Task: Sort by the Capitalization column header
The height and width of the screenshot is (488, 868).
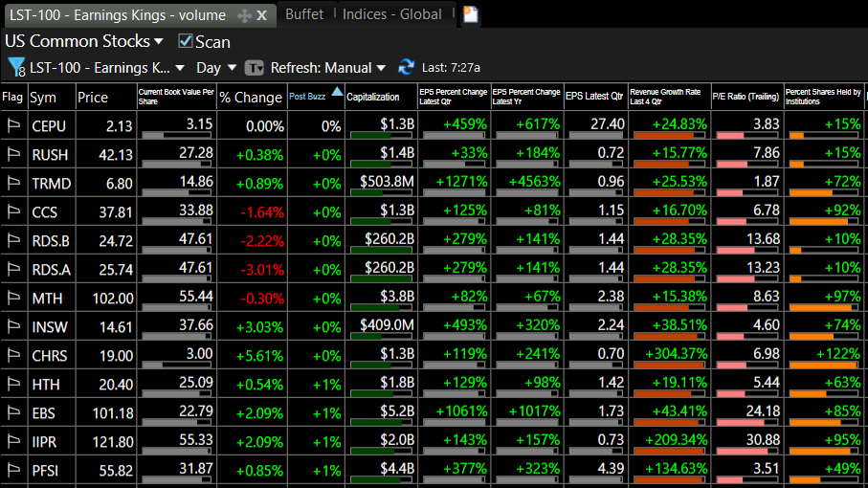Action: click(x=381, y=97)
